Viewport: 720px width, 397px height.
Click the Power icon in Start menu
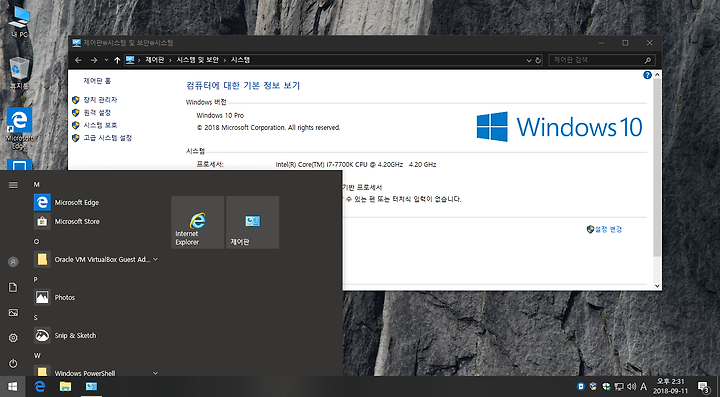pos(13,363)
